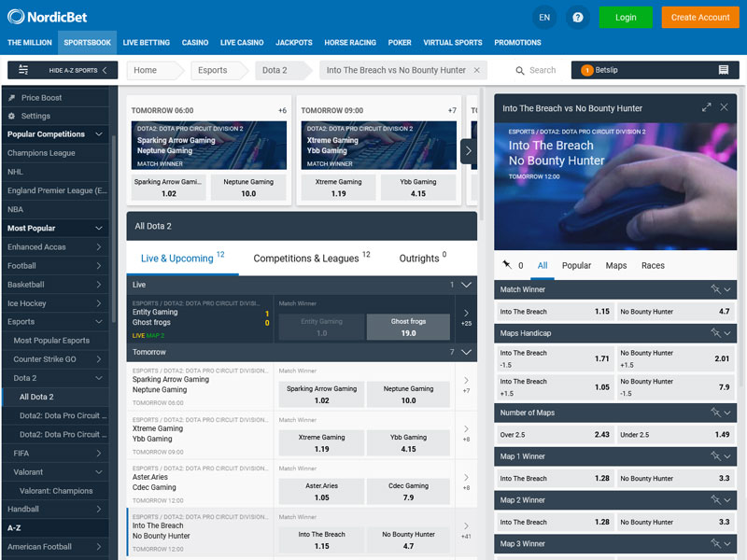Switch to Competitions & Leagues tab
747x560 pixels.
pyautogui.click(x=311, y=259)
